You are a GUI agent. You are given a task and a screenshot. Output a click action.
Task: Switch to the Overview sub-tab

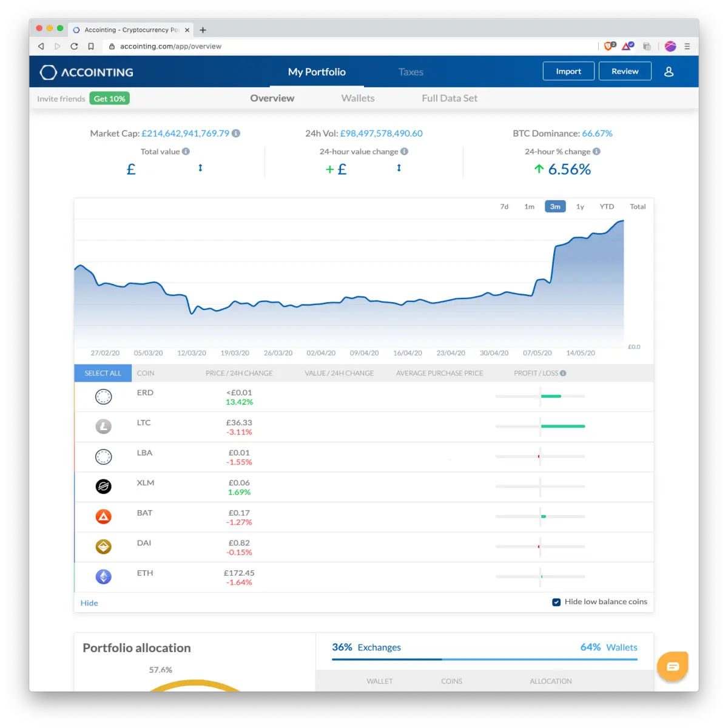pyautogui.click(x=272, y=98)
